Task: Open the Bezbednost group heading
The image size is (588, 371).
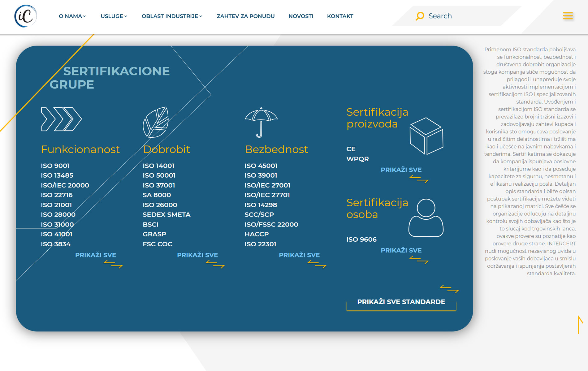Action: coord(276,149)
